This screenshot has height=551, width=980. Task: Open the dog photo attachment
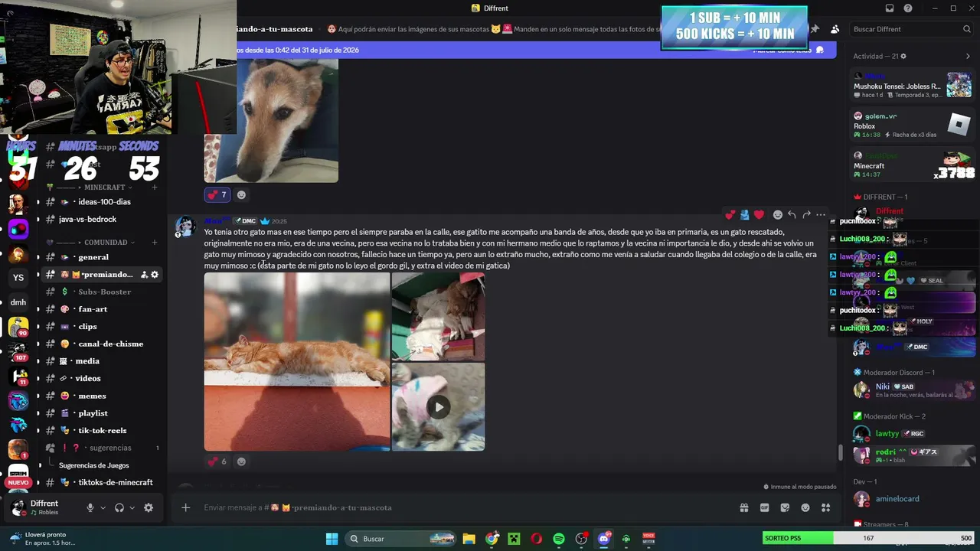[x=271, y=121]
